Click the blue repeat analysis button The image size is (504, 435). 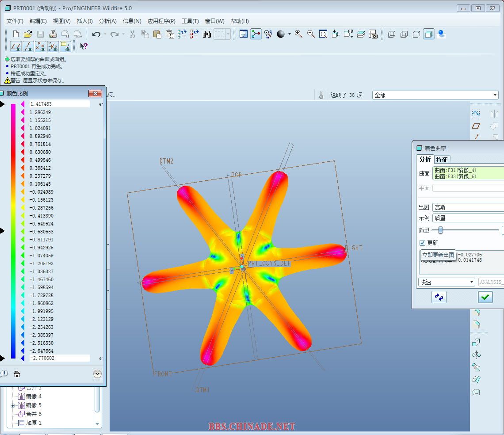[x=439, y=297]
